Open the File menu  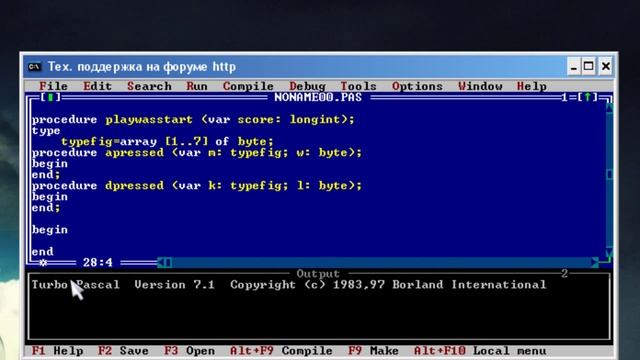[x=53, y=86]
